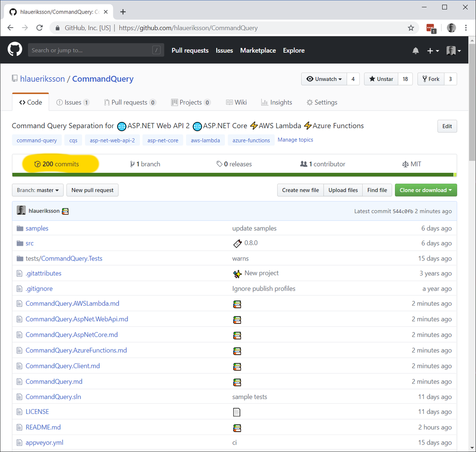Go back with browser back arrow

click(x=11, y=28)
